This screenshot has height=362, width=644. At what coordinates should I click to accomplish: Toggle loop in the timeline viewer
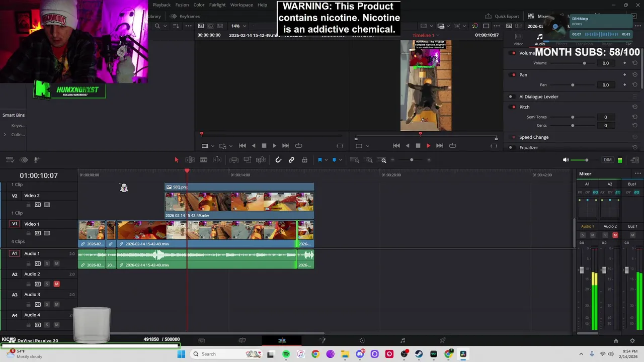pos(452,146)
